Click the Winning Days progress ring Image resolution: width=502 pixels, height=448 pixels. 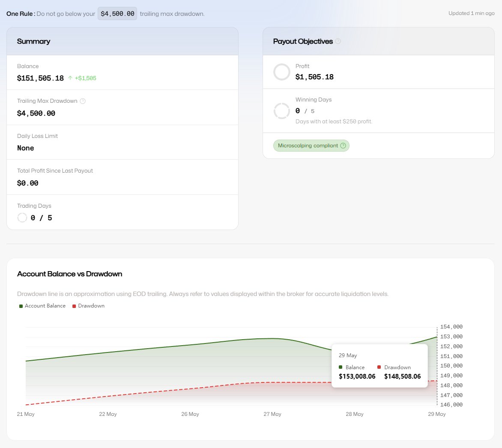tap(282, 111)
